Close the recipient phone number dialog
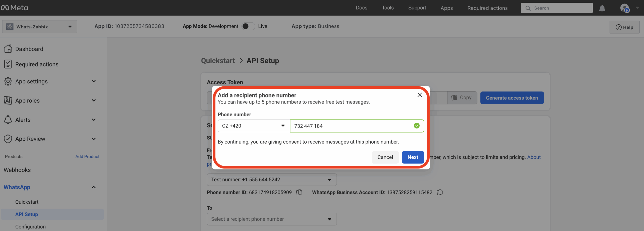The height and width of the screenshot is (231, 644). tap(420, 95)
